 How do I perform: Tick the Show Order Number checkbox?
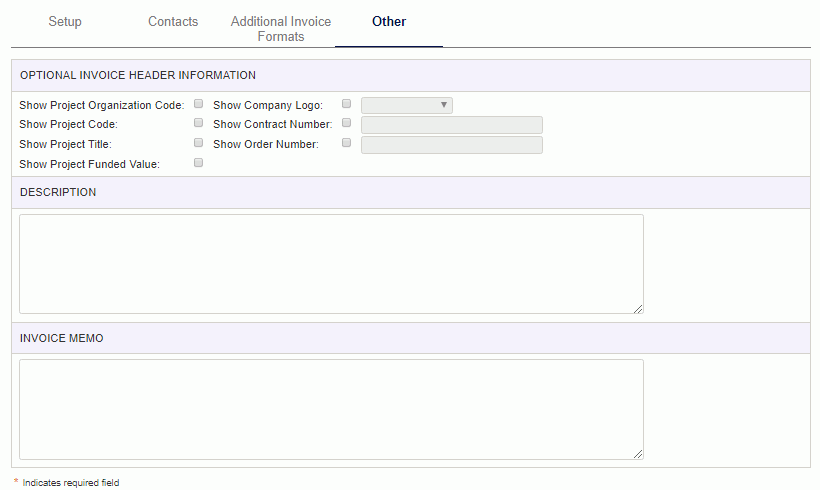pyautogui.click(x=346, y=142)
